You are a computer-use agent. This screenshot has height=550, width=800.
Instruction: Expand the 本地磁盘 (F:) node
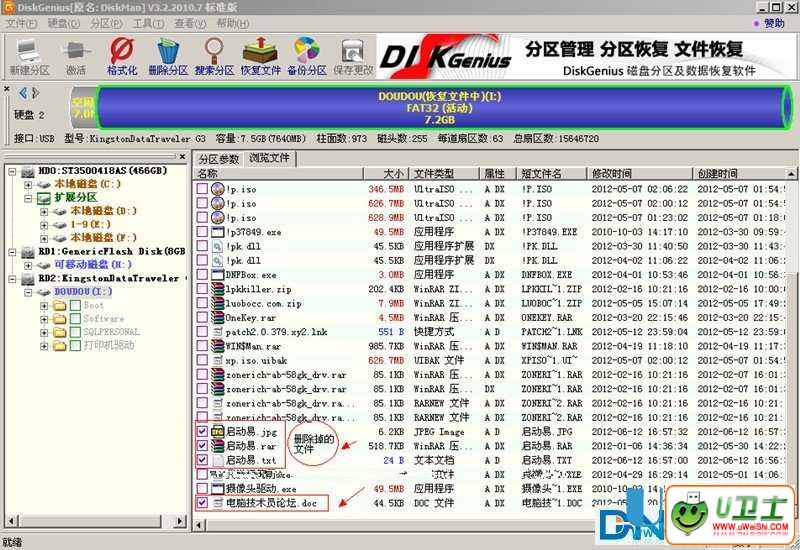click(44, 238)
